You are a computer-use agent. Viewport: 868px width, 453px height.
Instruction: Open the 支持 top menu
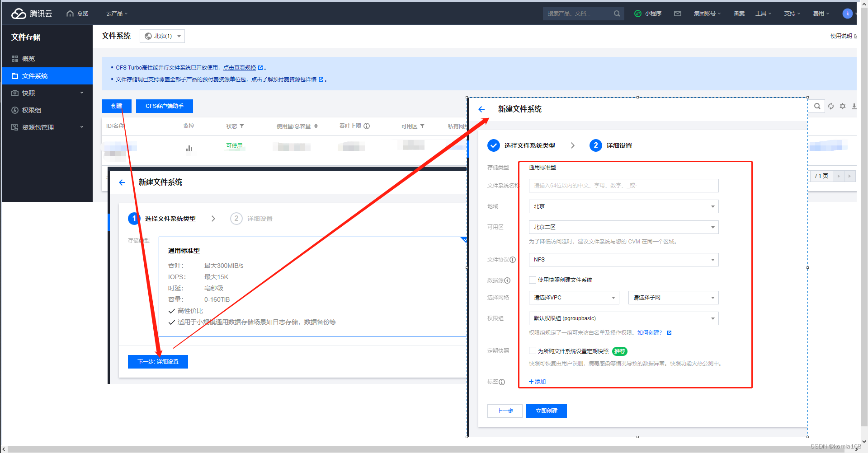click(x=792, y=14)
